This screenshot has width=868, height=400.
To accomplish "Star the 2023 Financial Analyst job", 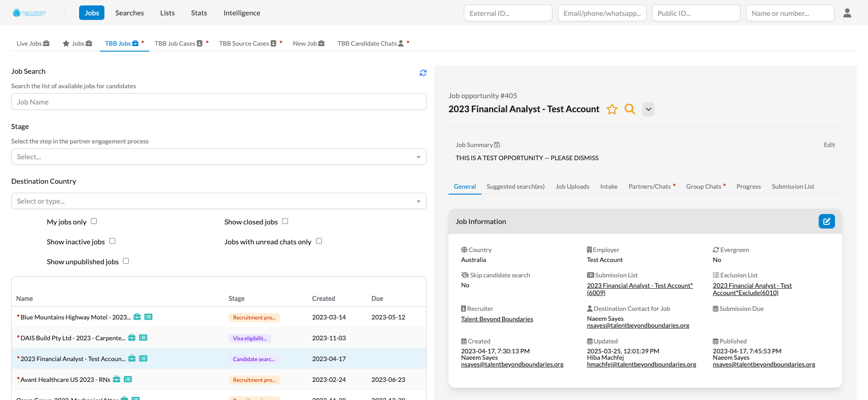I will [x=612, y=109].
